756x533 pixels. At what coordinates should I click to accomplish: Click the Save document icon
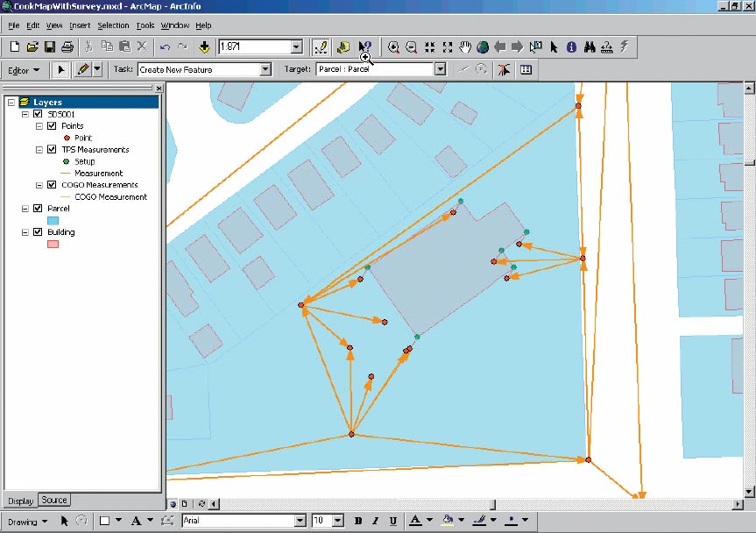click(x=50, y=46)
